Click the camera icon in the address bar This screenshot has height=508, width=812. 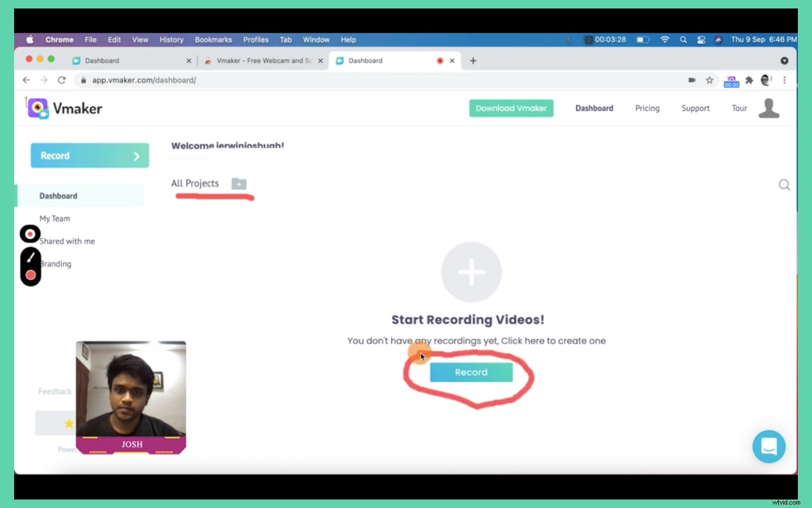pos(692,80)
